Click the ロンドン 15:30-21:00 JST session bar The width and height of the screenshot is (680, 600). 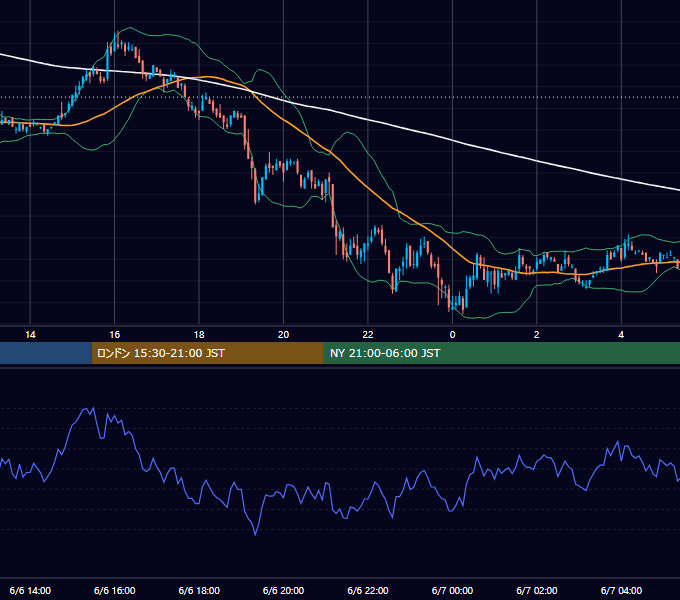pos(208,353)
